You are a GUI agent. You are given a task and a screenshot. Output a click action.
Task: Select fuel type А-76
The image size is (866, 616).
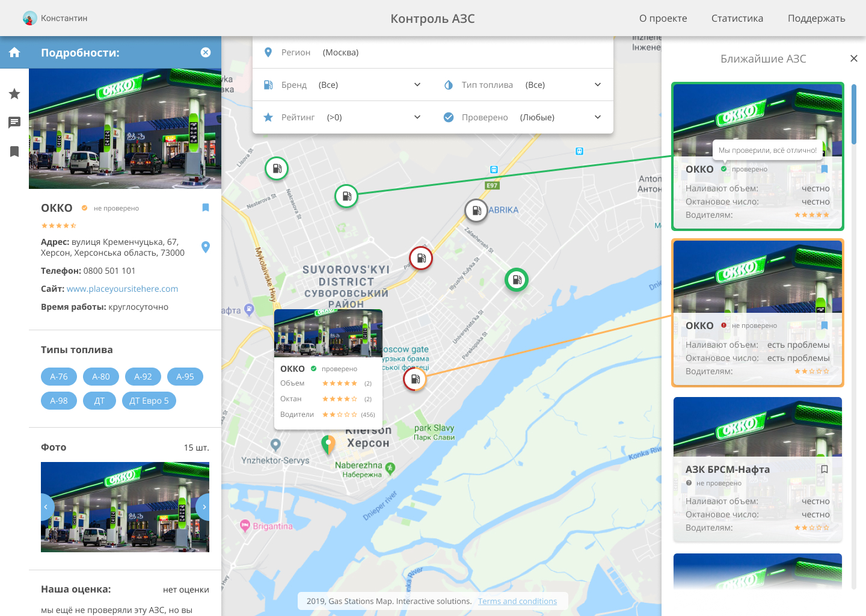click(59, 377)
